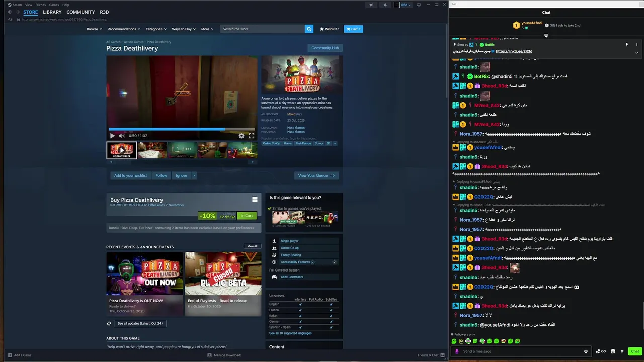Click the purple microphone icon in chat

pyautogui.click(x=457, y=351)
